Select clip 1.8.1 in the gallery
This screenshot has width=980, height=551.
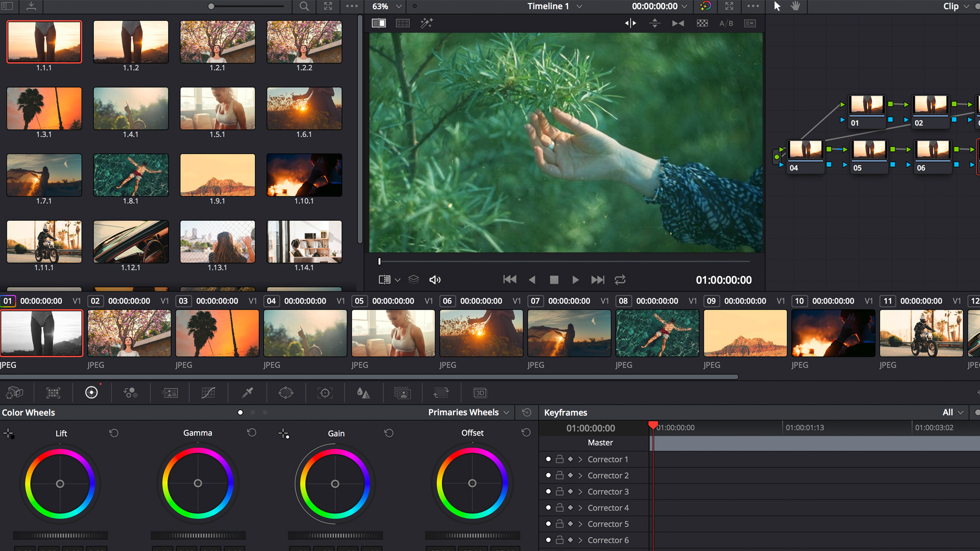click(131, 175)
